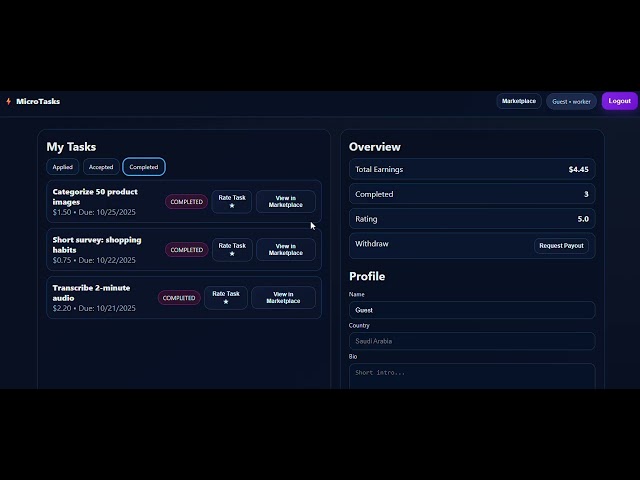View Categorize 50 product images in Marketplace
The width and height of the screenshot is (640, 480).
coord(286,202)
